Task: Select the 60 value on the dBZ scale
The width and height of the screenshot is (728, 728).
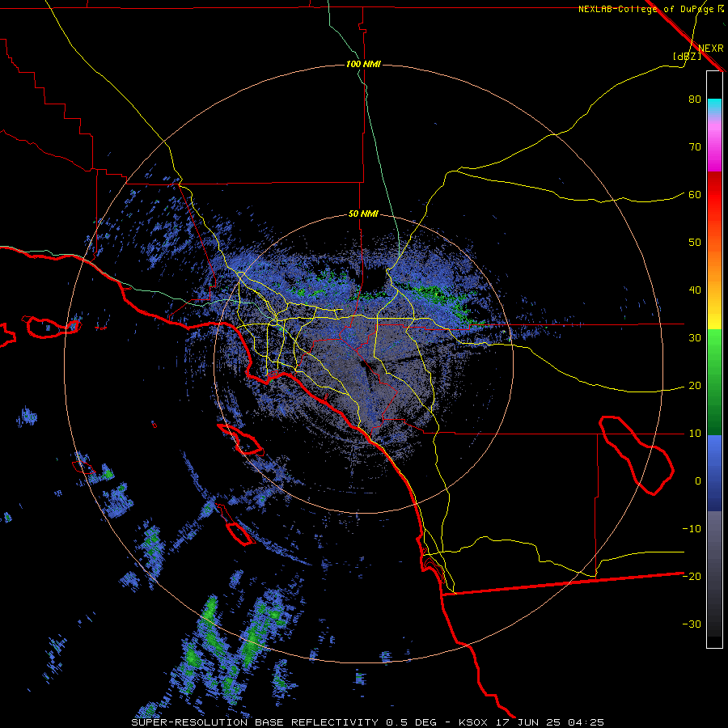Action: [695, 194]
